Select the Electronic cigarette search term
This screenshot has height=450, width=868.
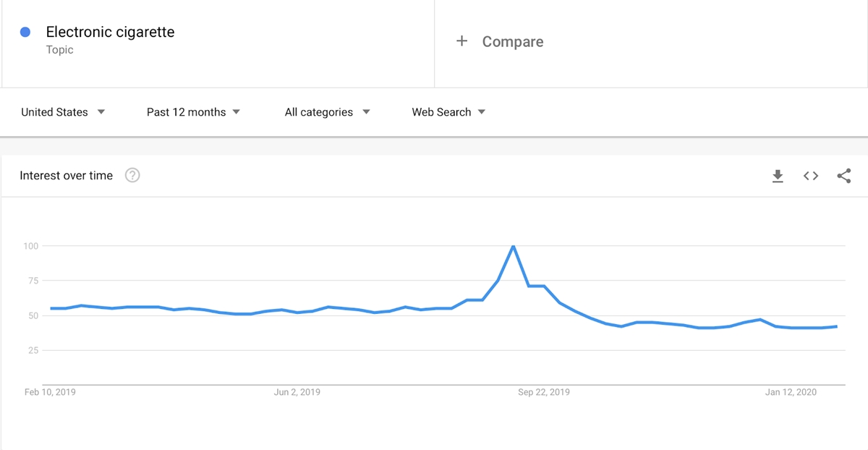(110, 32)
